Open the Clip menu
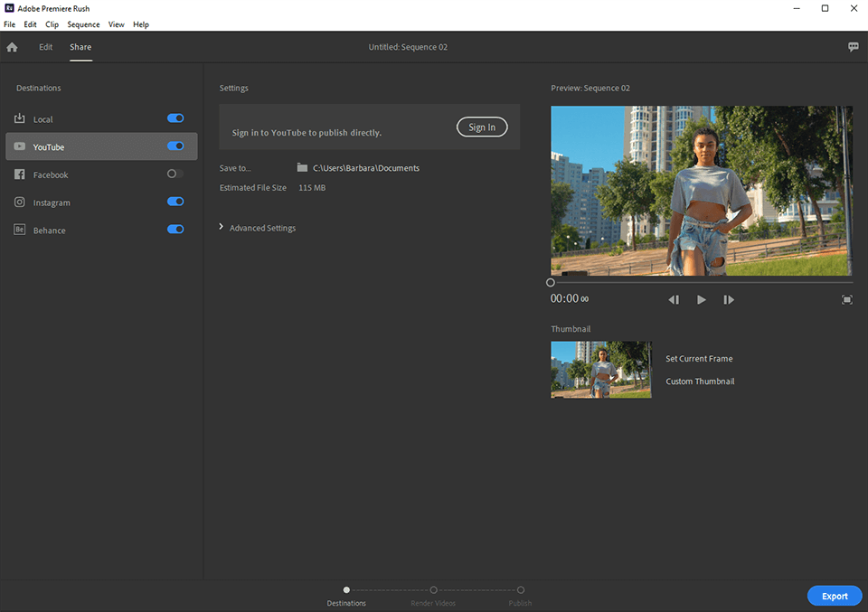 (x=52, y=24)
